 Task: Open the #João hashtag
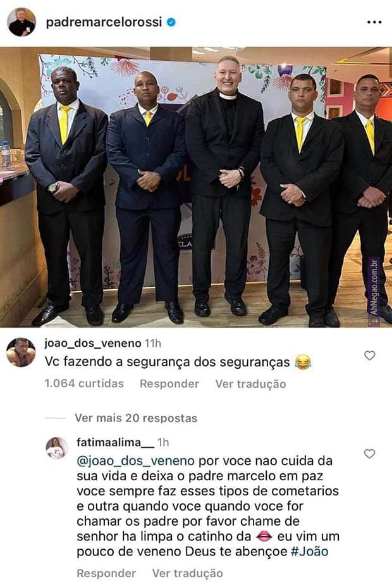tap(309, 551)
